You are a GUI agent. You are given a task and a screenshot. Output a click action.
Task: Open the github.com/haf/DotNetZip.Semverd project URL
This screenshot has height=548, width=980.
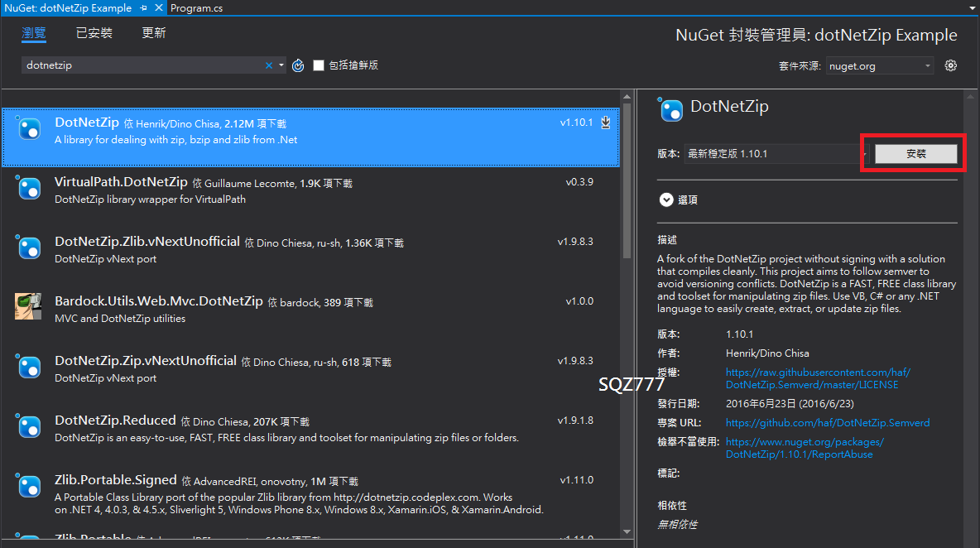[828, 423]
